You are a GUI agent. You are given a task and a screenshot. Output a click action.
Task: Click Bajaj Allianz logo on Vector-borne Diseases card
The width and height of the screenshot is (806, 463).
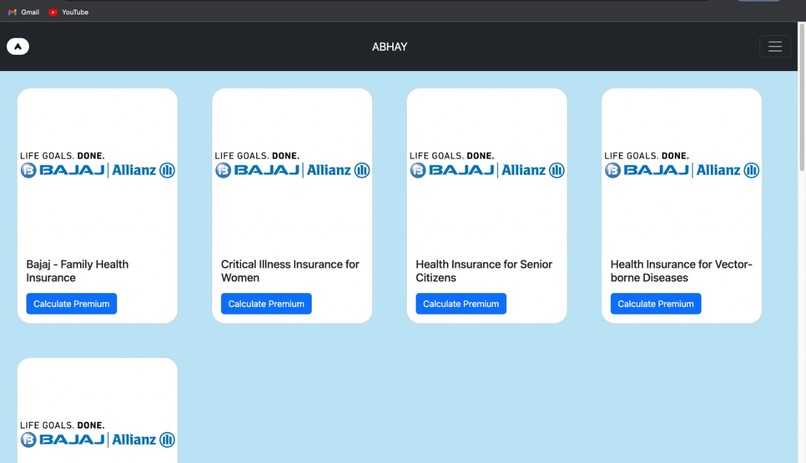682,165
